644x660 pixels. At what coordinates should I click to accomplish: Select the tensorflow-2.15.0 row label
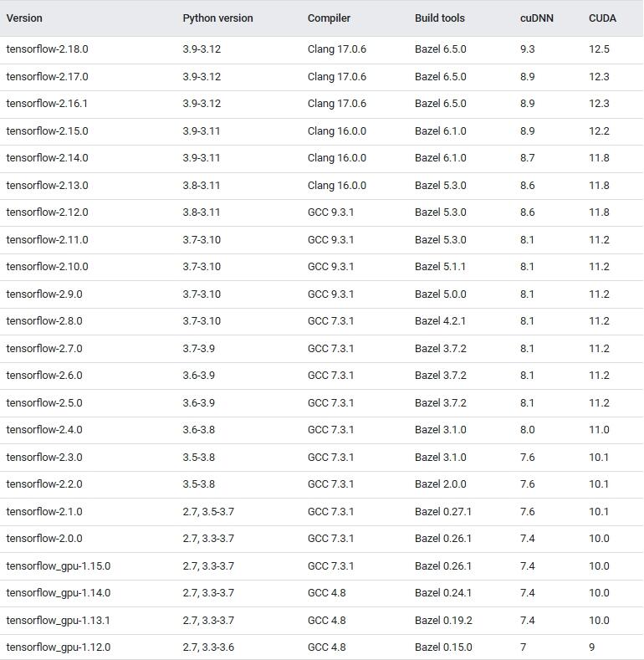coord(47,131)
